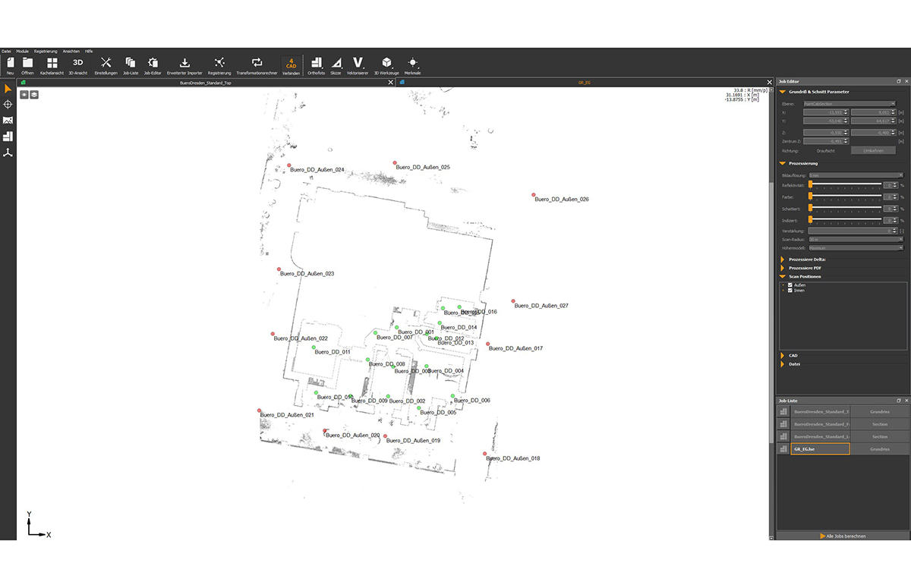Disable the Innen scan positions checkbox
Screen dimensions: 911x588
tap(790, 290)
